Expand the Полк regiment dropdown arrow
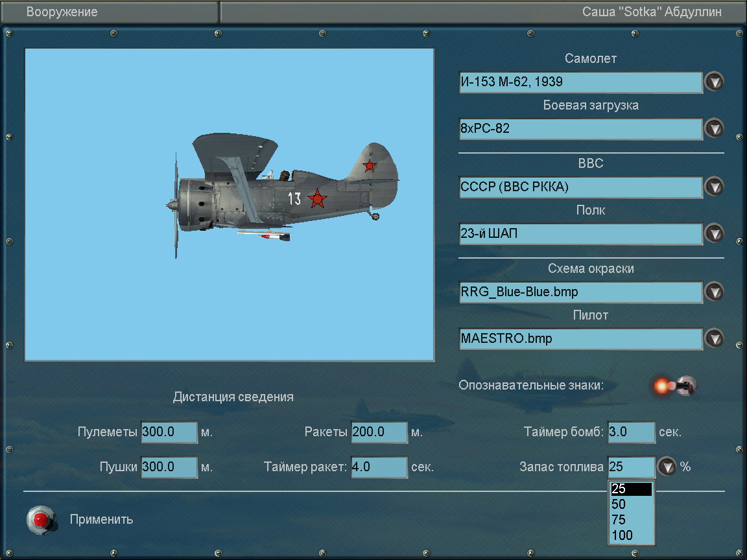The height and width of the screenshot is (560, 747). coord(713,234)
